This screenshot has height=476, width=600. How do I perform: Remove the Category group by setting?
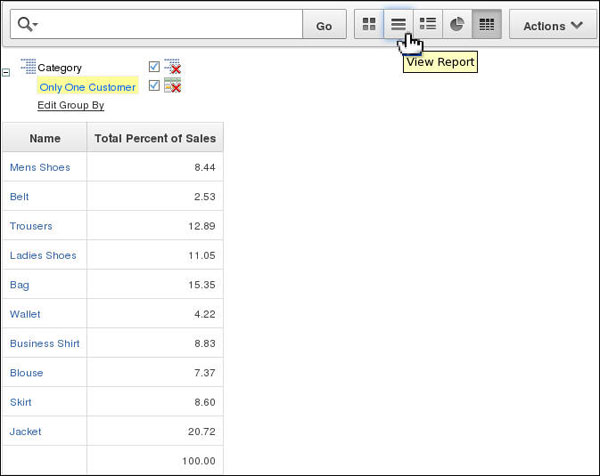pos(172,67)
